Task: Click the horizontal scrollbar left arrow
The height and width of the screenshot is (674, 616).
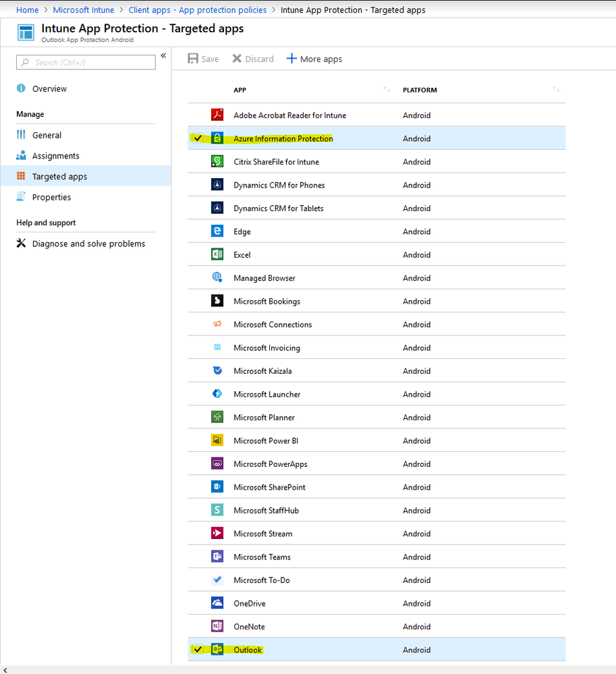Action: click(x=5, y=670)
